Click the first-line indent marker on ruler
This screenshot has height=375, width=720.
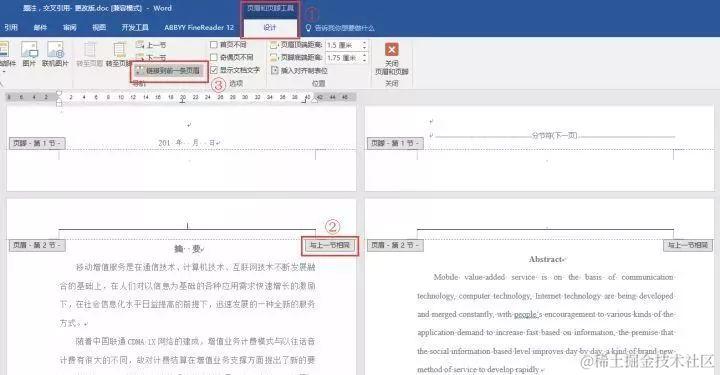[59, 93]
